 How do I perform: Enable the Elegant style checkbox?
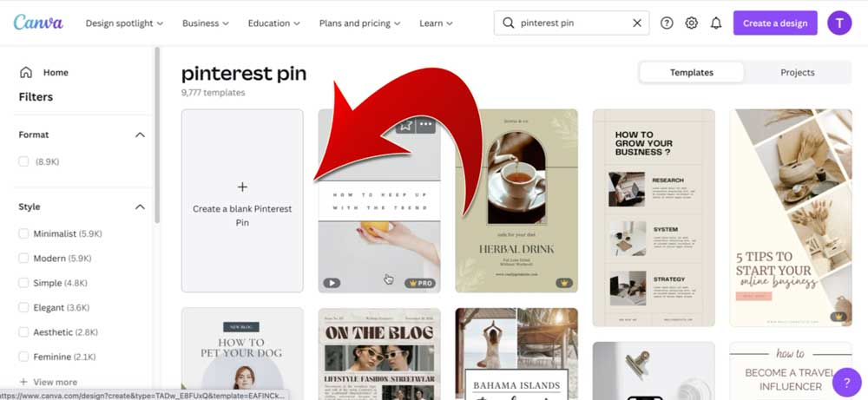[23, 308]
